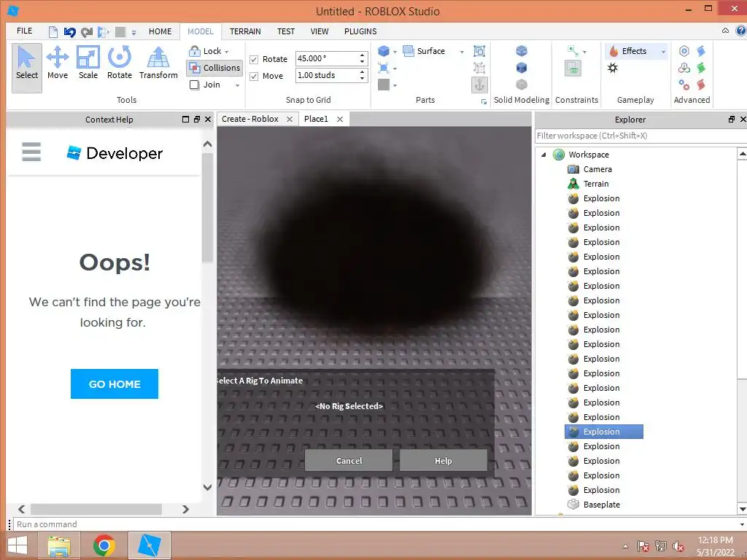
Task: Switch to the Create - Roblox tab
Action: pyautogui.click(x=250, y=119)
